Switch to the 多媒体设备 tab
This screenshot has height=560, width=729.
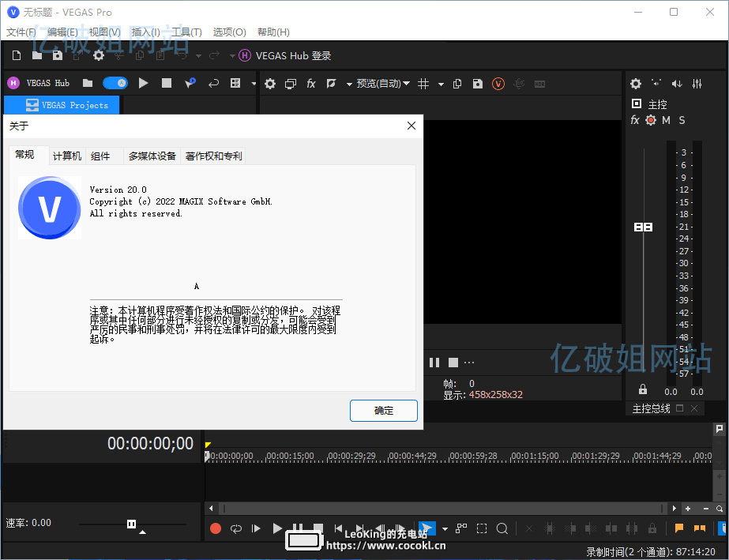(152, 156)
